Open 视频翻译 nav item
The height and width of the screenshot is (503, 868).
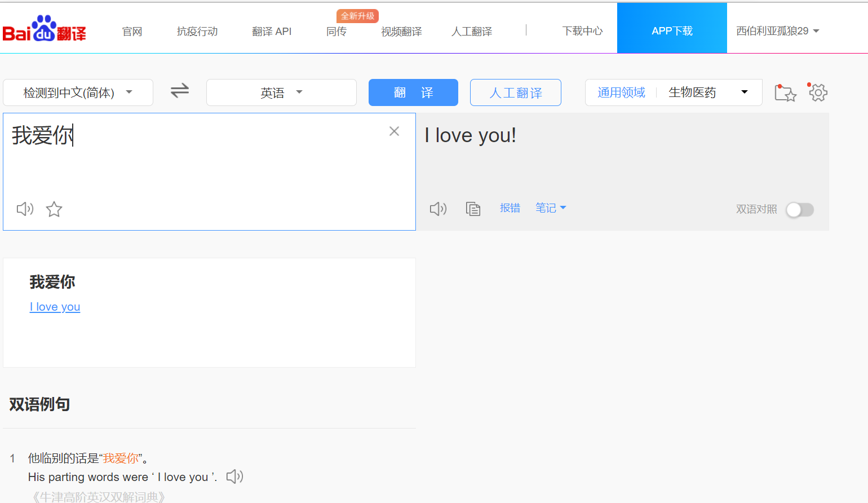click(x=401, y=32)
